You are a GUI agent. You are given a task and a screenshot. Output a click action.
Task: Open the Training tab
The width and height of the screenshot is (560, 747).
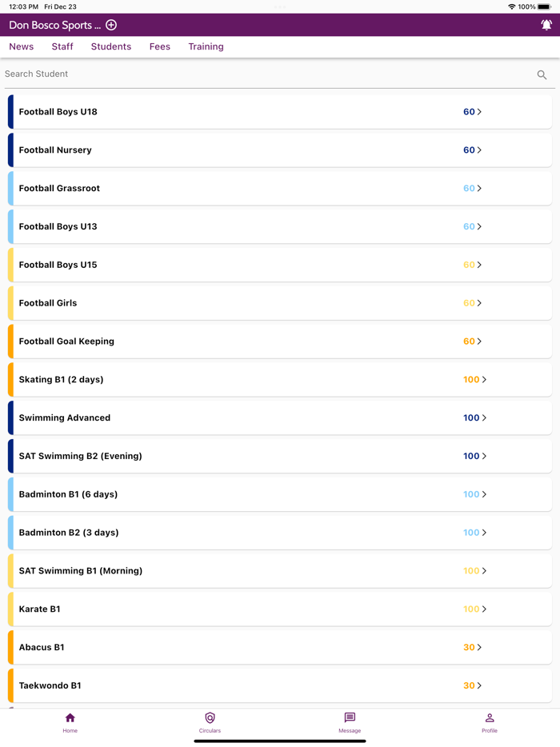pos(206,46)
